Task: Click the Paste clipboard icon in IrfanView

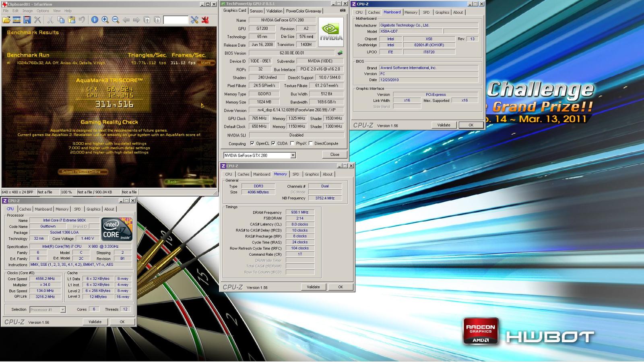Action: 71,20
